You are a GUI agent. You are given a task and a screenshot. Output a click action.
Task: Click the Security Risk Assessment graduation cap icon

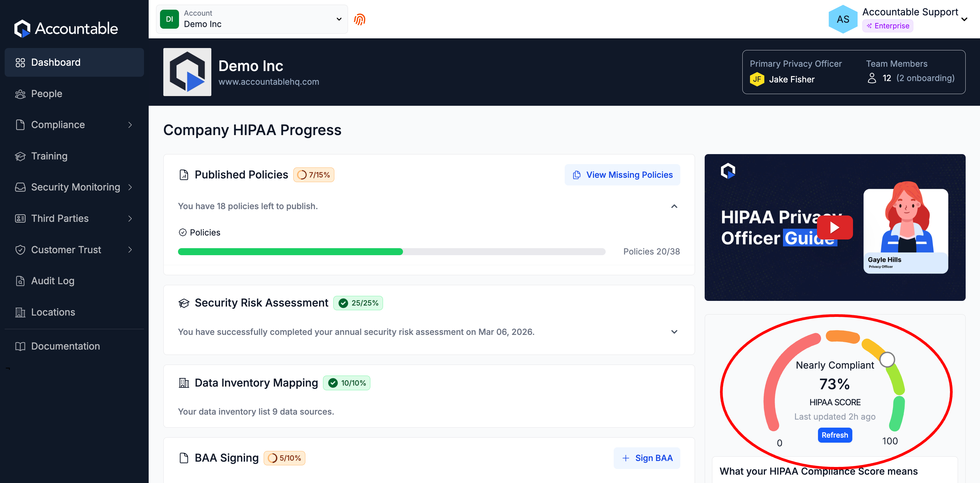(x=184, y=303)
